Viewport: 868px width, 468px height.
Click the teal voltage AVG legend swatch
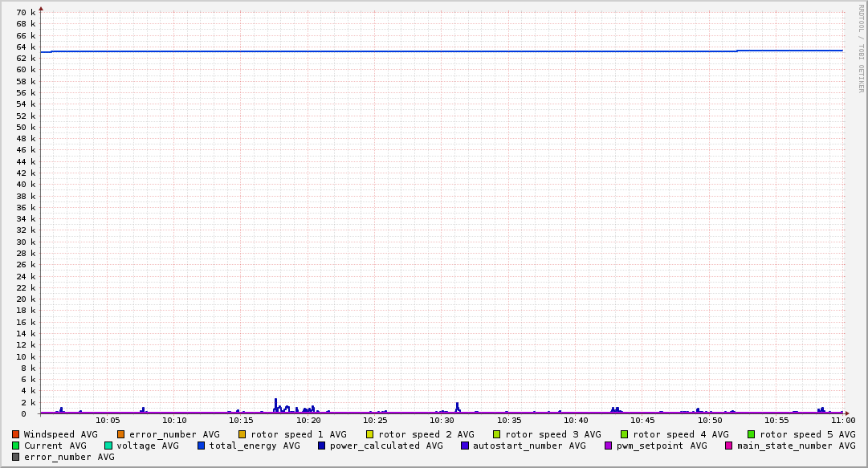click(x=108, y=446)
